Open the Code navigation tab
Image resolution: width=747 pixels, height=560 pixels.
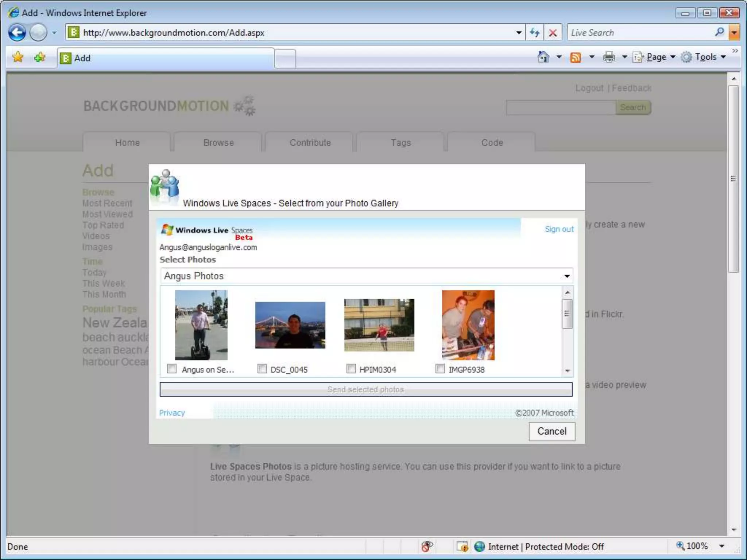pos(492,142)
